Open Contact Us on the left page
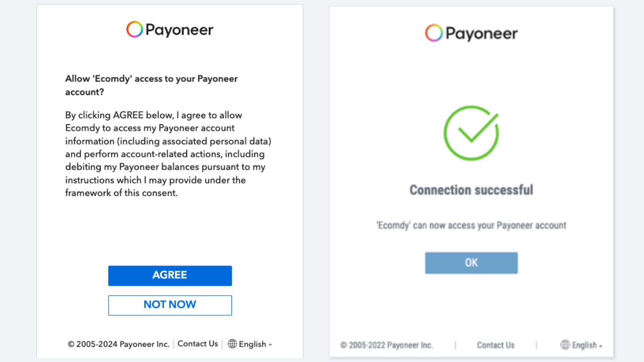Viewport: 644px width, 362px height. click(197, 344)
